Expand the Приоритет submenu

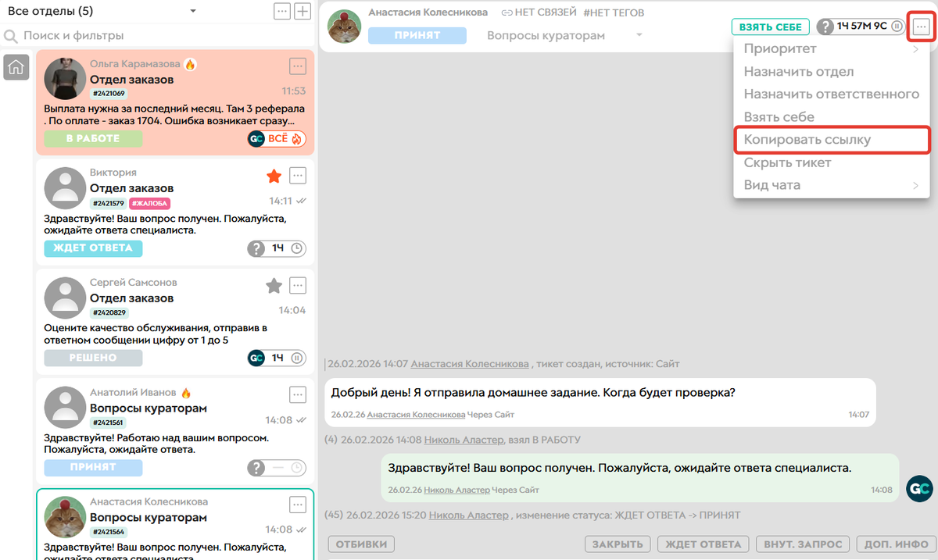coord(832,49)
